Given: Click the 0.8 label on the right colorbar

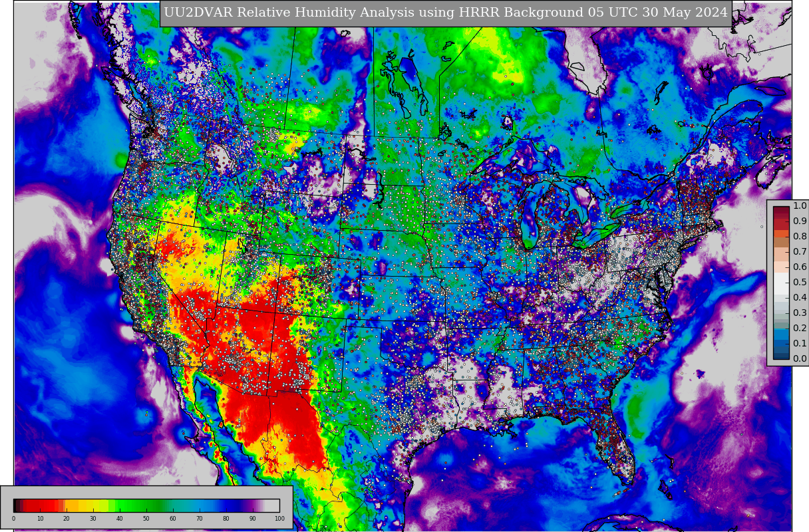Looking at the screenshot, I should pyautogui.click(x=800, y=236).
